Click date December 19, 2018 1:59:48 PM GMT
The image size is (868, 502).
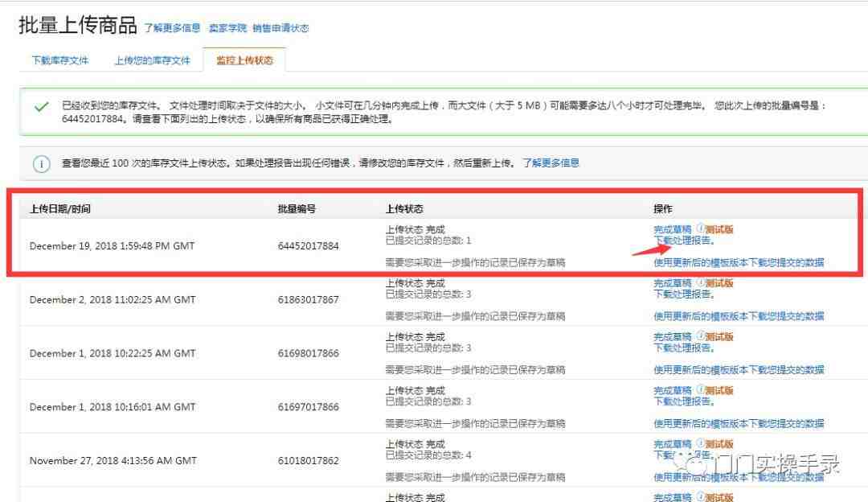pyautogui.click(x=112, y=246)
